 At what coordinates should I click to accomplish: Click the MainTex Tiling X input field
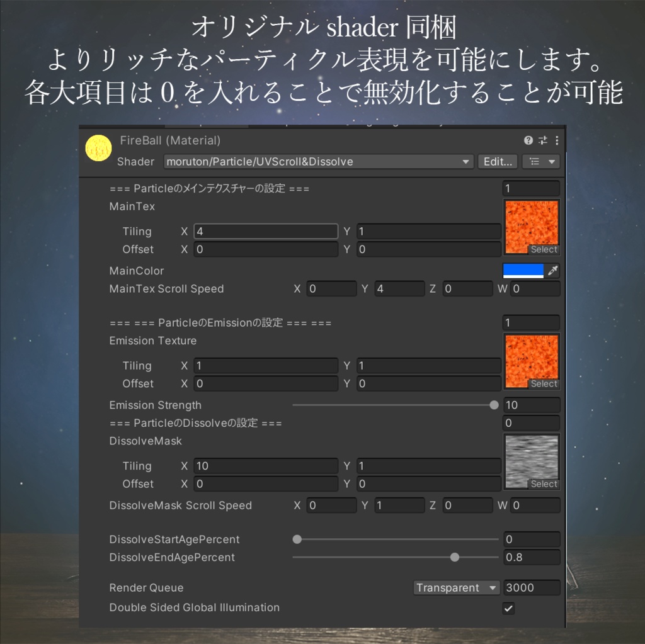(265, 231)
